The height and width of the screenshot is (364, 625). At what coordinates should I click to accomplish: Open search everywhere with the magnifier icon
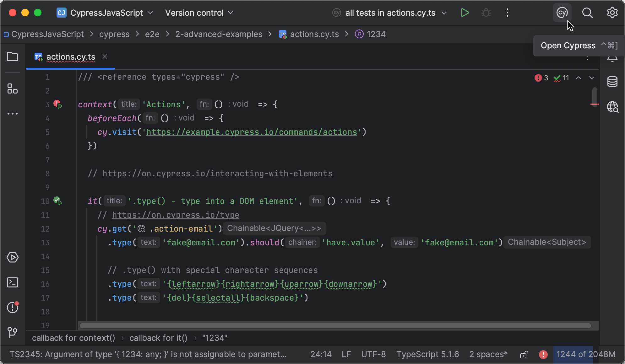click(x=587, y=13)
